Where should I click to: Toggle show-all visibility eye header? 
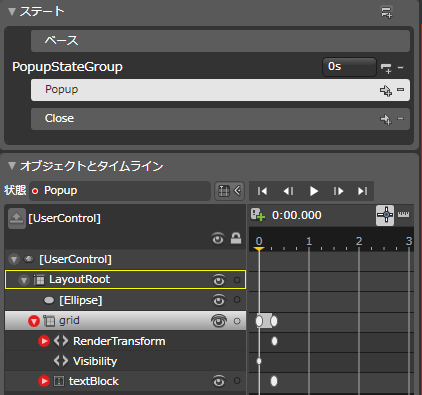click(x=218, y=238)
